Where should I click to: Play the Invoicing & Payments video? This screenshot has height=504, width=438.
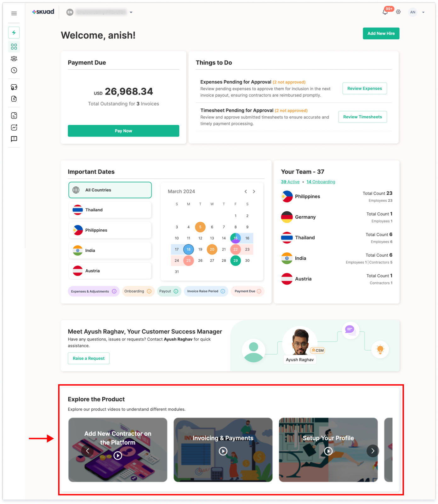tap(223, 451)
